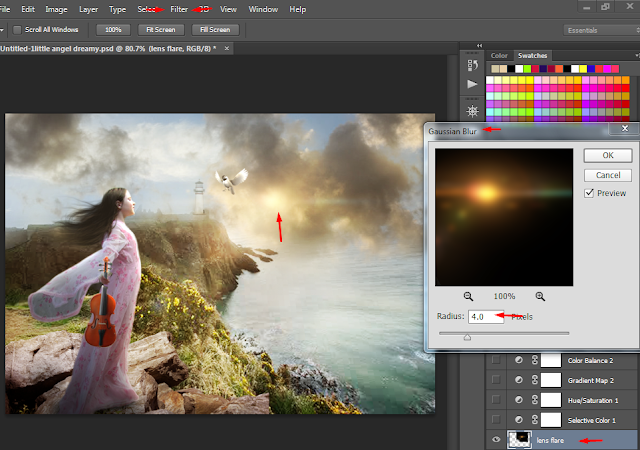Select the Gradient Map 2 layer mask thumbnail
This screenshot has width=640, height=450.
551,380
